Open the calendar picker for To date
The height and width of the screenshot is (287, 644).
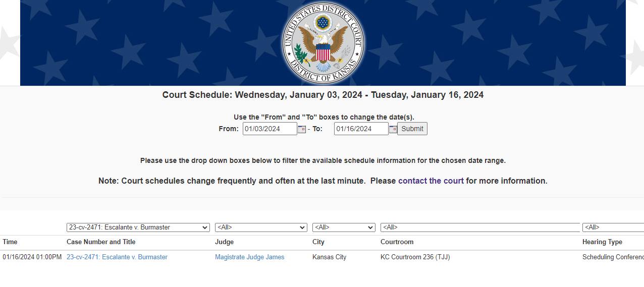pyautogui.click(x=393, y=129)
